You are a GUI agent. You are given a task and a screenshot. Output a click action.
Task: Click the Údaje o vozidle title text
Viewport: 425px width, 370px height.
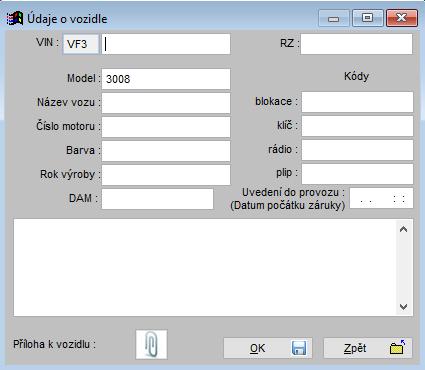point(67,19)
